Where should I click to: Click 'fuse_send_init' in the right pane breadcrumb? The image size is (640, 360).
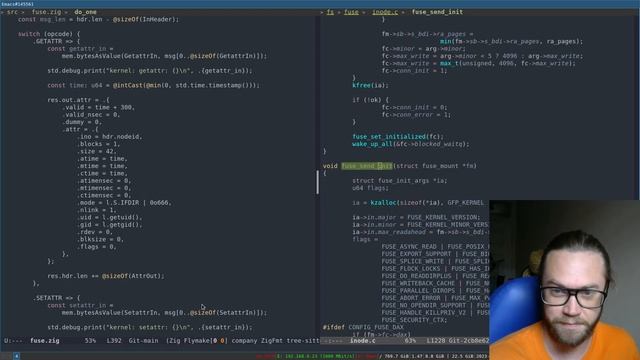pyautogui.click(x=437, y=12)
